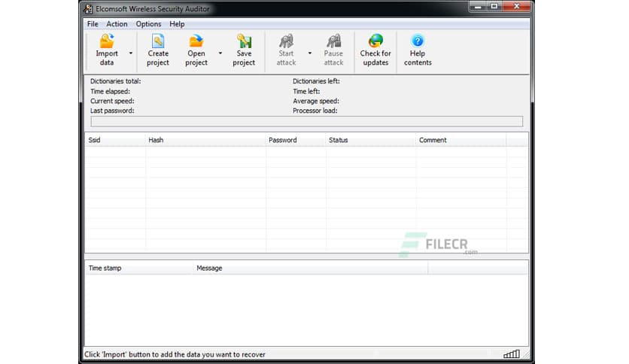The height and width of the screenshot is (364, 629).
Task: Click the 'Time elapsed:' label
Action: click(110, 92)
